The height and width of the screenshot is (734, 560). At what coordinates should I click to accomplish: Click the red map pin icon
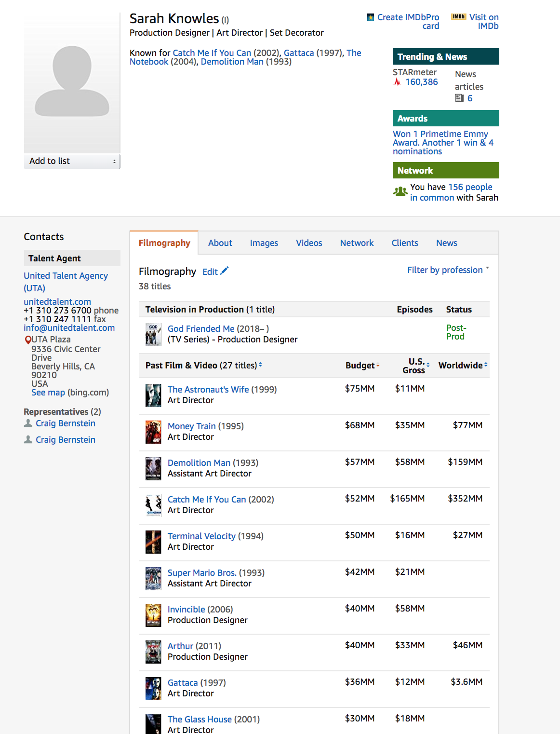point(28,340)
